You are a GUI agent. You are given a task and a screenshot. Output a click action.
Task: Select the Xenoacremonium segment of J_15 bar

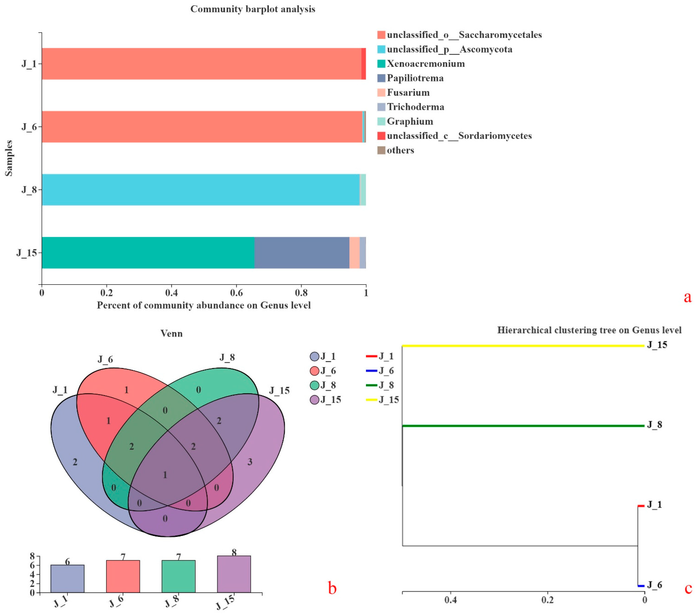pos(148,253)
